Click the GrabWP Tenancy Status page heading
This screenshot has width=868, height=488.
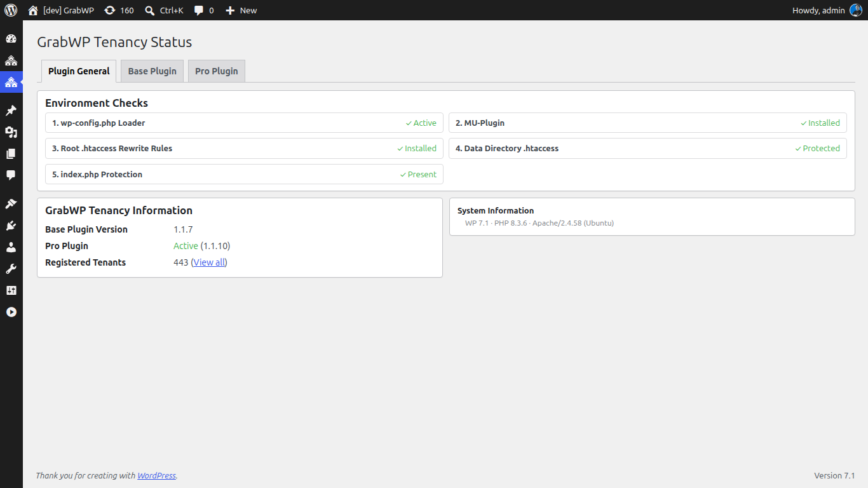114,43
